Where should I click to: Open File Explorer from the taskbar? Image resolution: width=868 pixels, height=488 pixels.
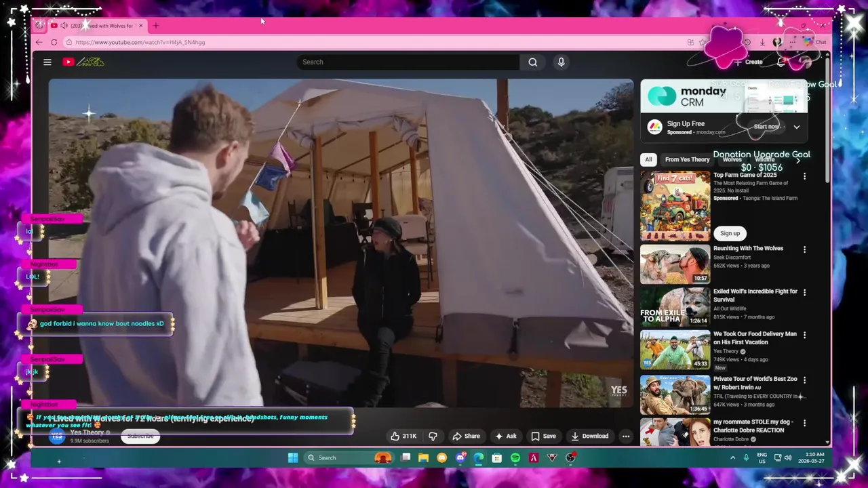pyautogui.click(x=423, y=457)
